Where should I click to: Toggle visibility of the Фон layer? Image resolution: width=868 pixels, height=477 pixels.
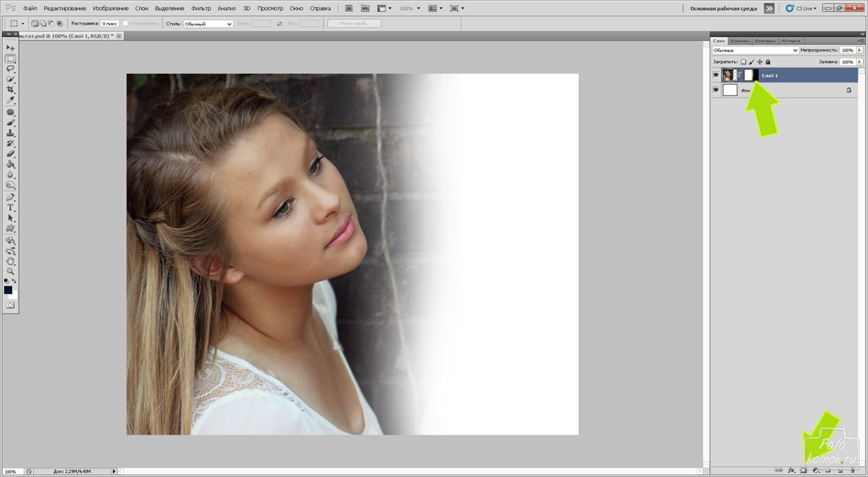coord(716,90)
